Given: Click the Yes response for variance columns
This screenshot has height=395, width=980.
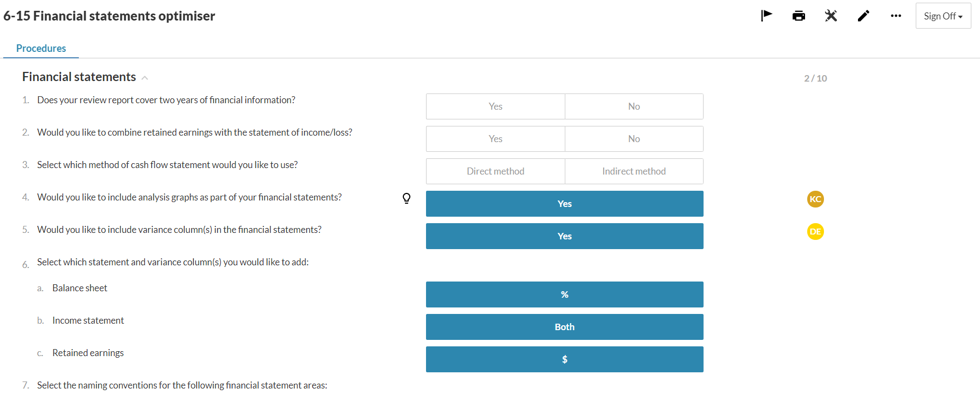Looking at the screenshot, I should click(x=564, y=236).
